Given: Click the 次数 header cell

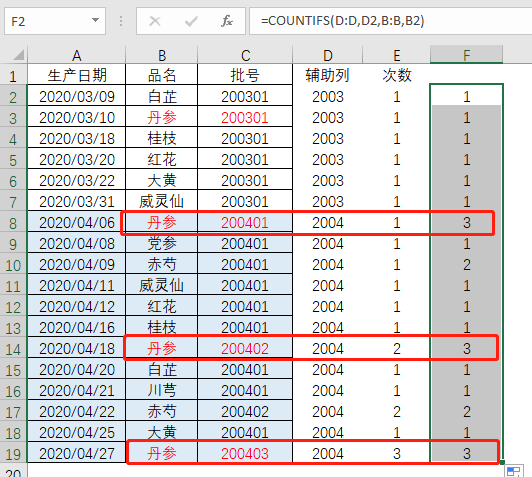Looking at the screenshot, I should [396, 75].
